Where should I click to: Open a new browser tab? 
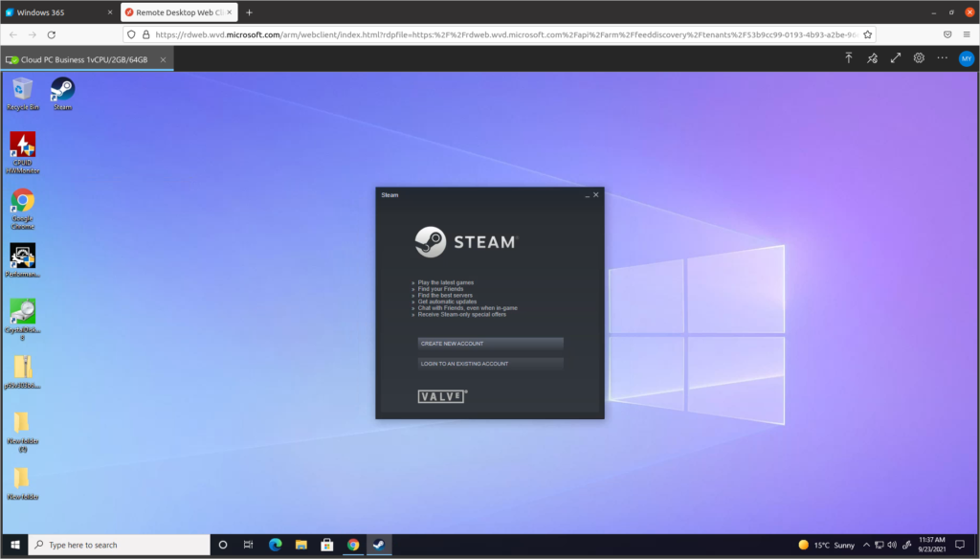pos(250,12)
